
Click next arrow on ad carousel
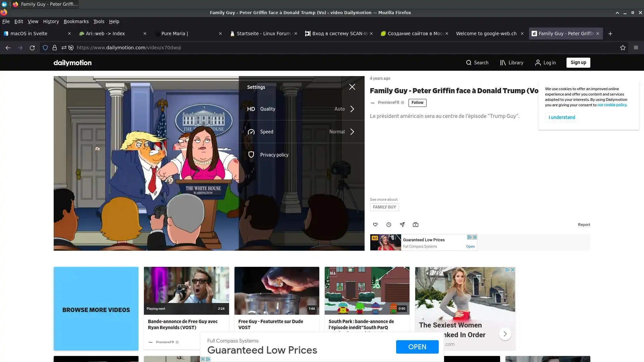(x=505, y=334)
